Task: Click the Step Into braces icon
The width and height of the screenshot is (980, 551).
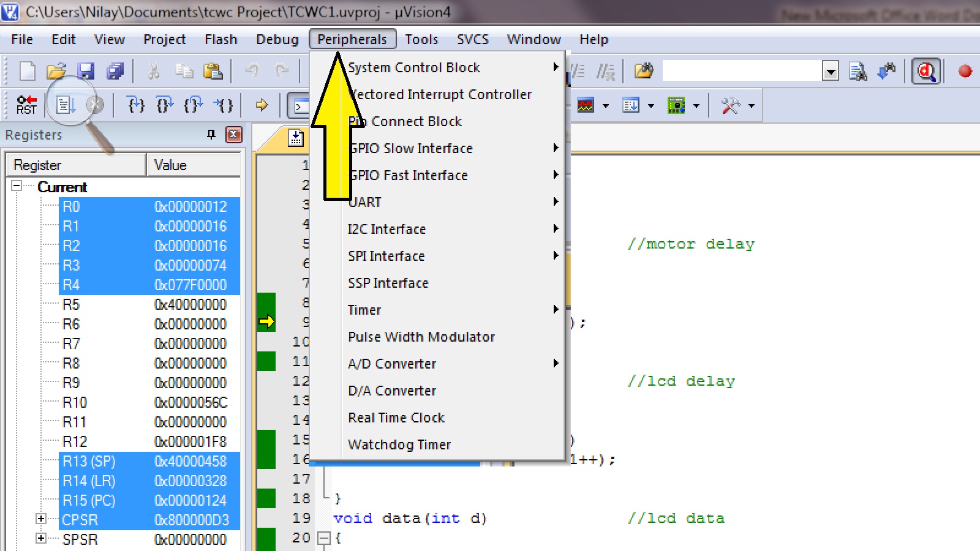Action: pyautogui.click(x=135, y=105)
